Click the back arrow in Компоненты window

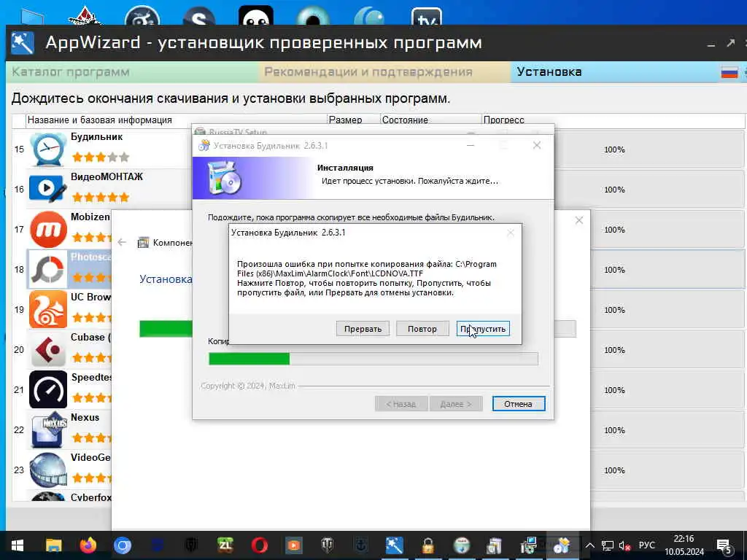pos(122,242)
